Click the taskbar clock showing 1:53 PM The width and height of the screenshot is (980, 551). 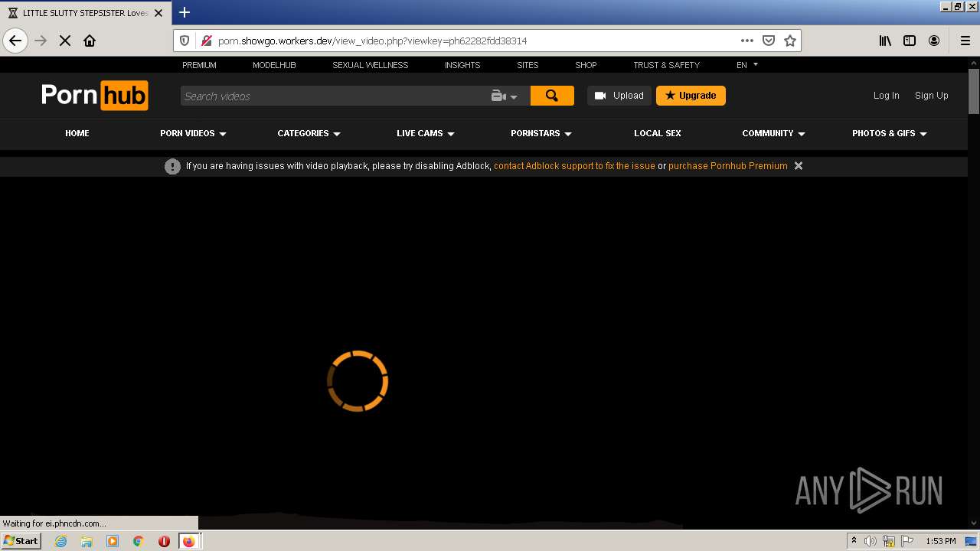pos(940,541)
